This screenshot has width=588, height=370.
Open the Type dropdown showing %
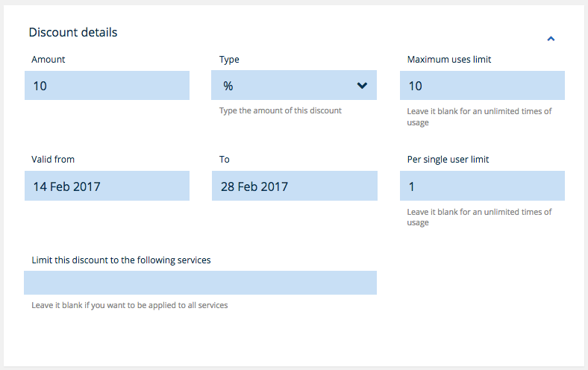click(x=294, y=86)
